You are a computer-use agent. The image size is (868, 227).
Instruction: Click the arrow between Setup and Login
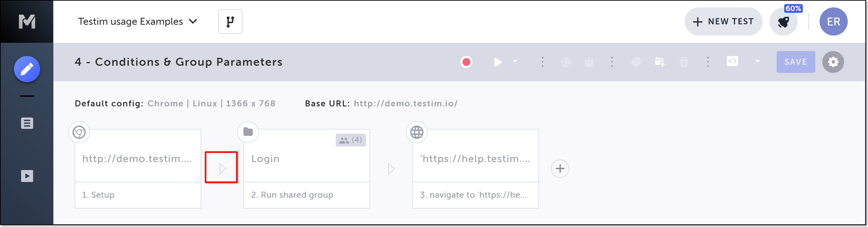pos(221,169)
